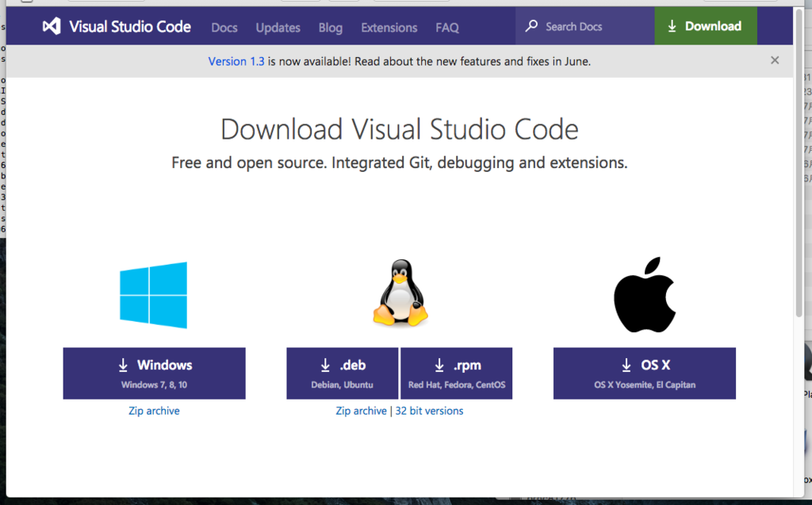
Task: Open the Linux Zip archive link
Action: 361,411
